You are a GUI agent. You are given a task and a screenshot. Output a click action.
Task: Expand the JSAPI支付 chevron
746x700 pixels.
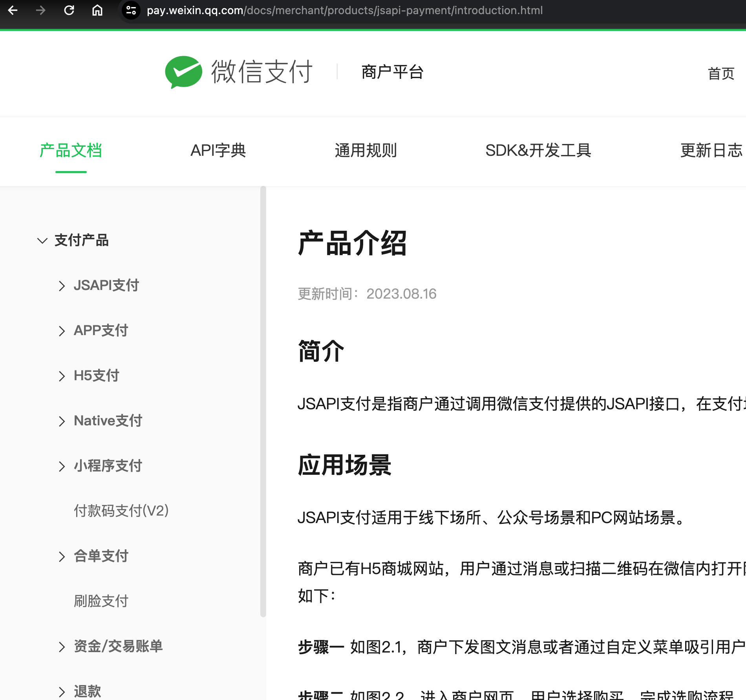tap(62, 286)
